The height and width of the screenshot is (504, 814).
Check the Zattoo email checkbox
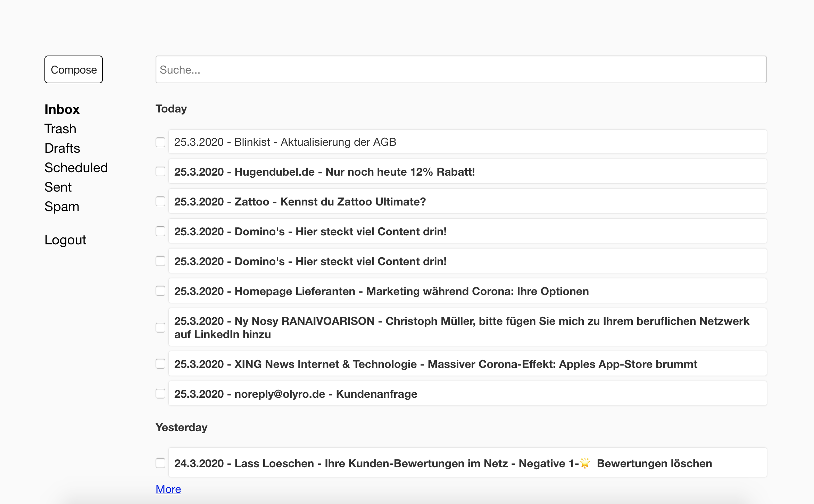pos(160,201)
